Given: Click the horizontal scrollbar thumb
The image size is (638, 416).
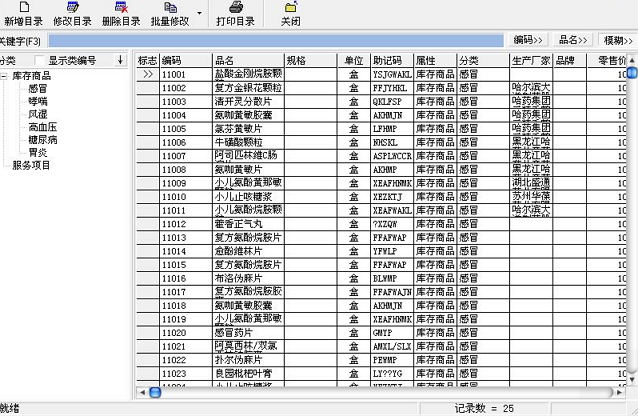Looking at the screenshot, I should (x=155, y=392).
